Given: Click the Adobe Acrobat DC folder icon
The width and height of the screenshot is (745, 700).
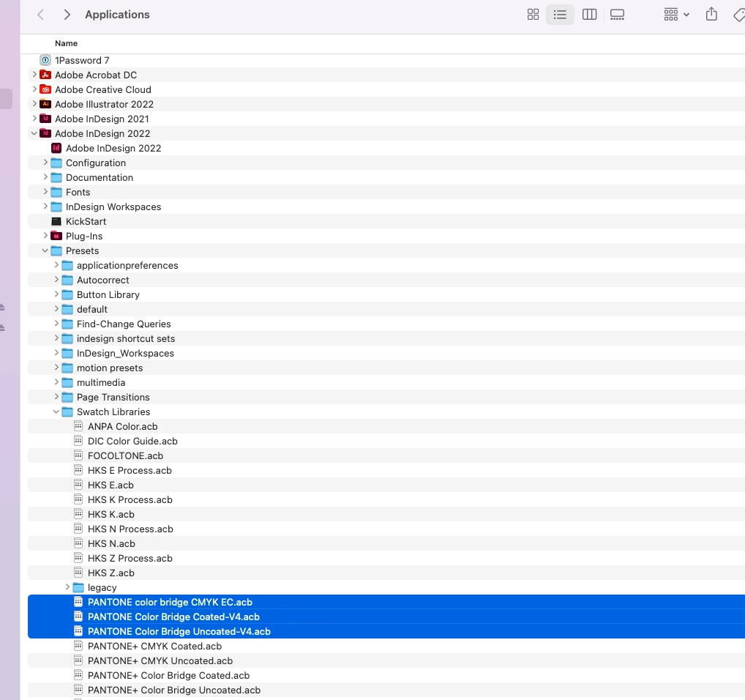Looking at the screenshot, I should pos(45,75).
